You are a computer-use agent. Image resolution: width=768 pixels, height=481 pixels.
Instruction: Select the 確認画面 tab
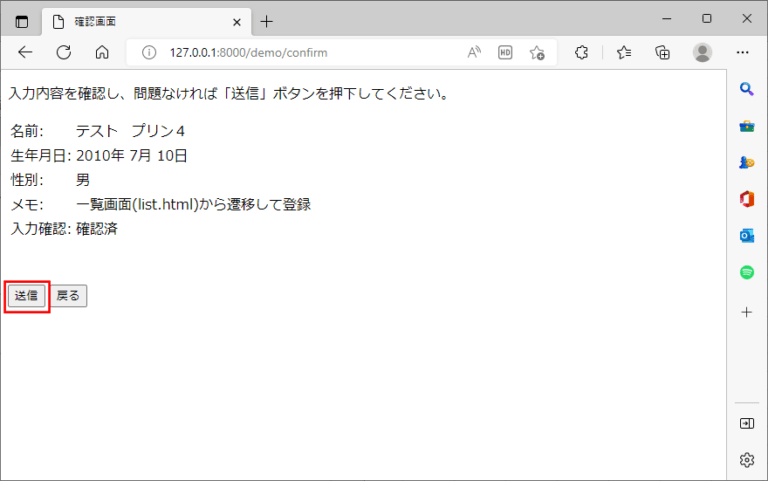pos(140,20)
